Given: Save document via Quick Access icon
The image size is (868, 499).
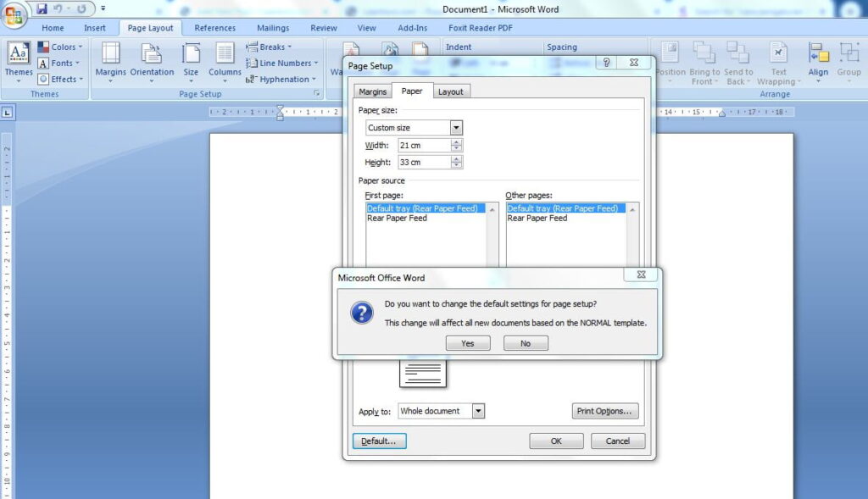Looking at the screenshot, I should tap(42, 8).
